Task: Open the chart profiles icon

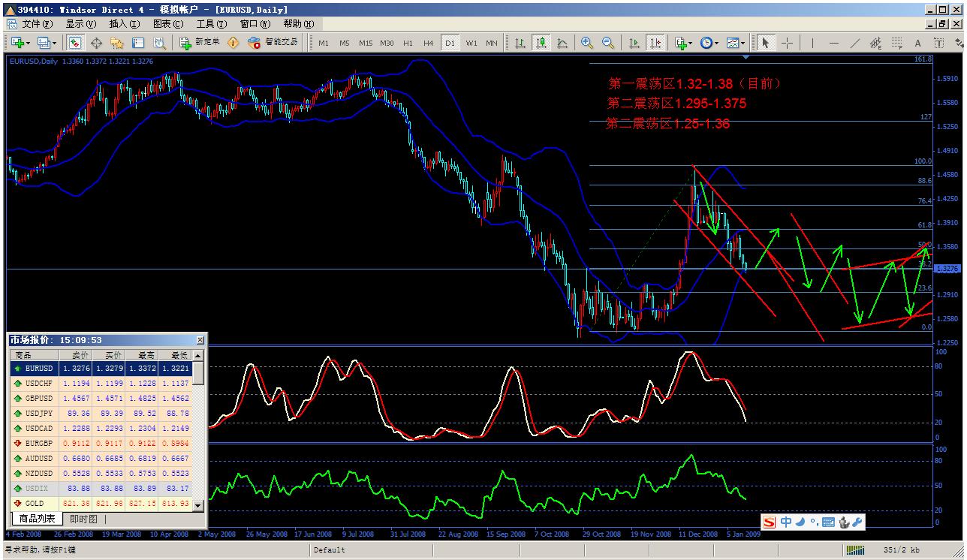Action: tap(43, 43)
